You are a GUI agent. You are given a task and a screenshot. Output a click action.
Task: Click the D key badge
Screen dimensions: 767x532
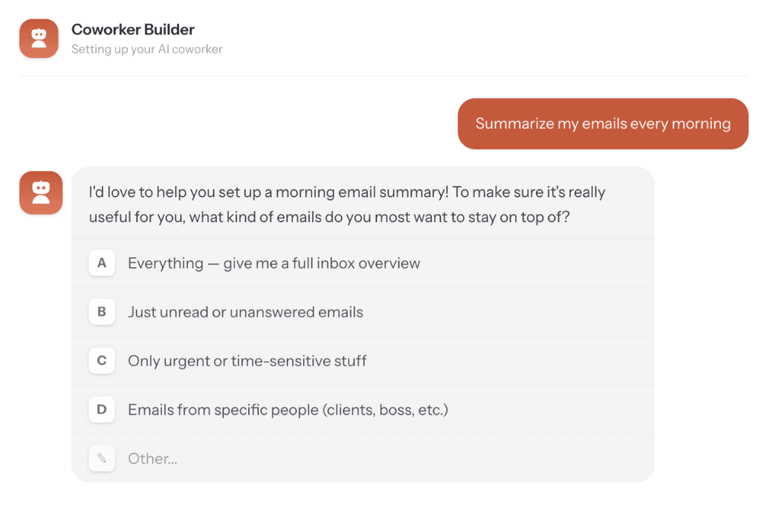coord(102,409)
